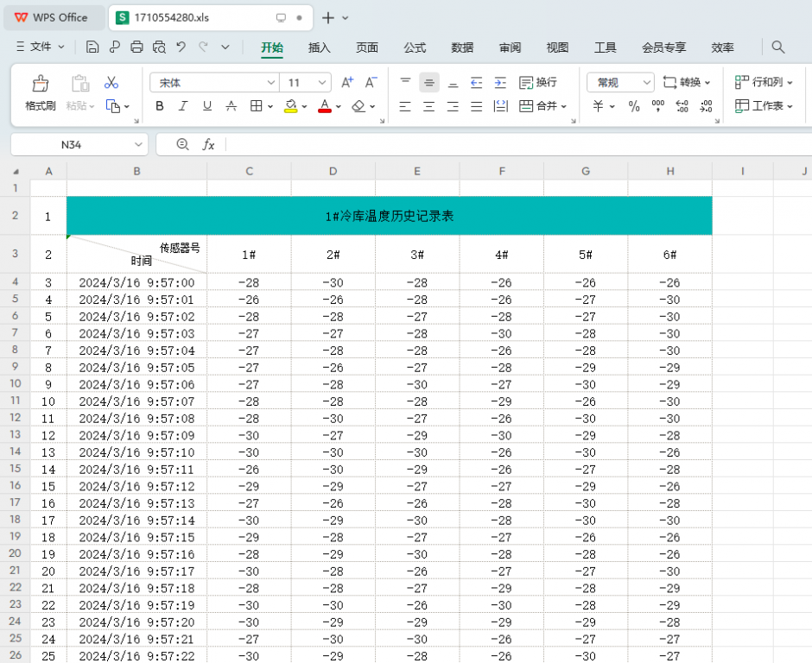Click the plus button to add a new tab
This screenshot has width=812, height=663.
tap(327, 17)
